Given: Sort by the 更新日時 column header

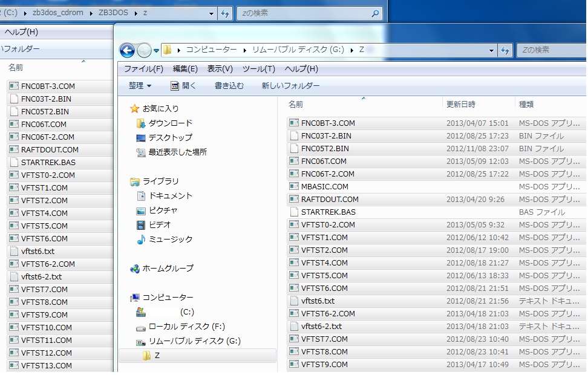Looking at the screenshot, I should 461,105.
